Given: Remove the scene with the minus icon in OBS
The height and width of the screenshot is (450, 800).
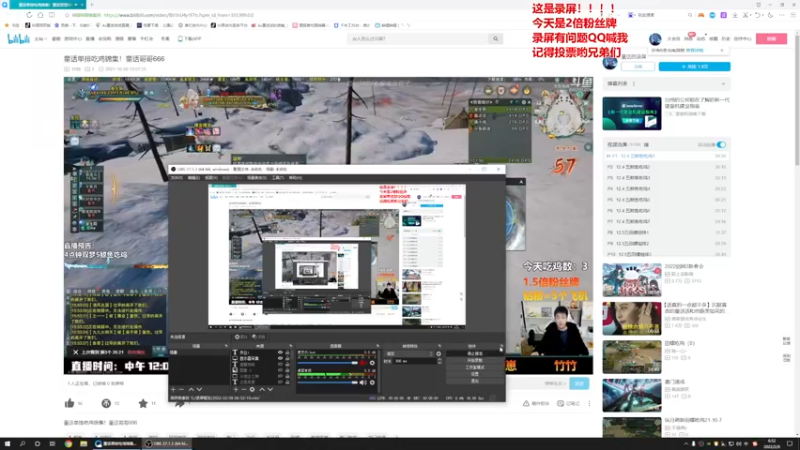Looking at the screenshot, I should (x=181, y=389).
